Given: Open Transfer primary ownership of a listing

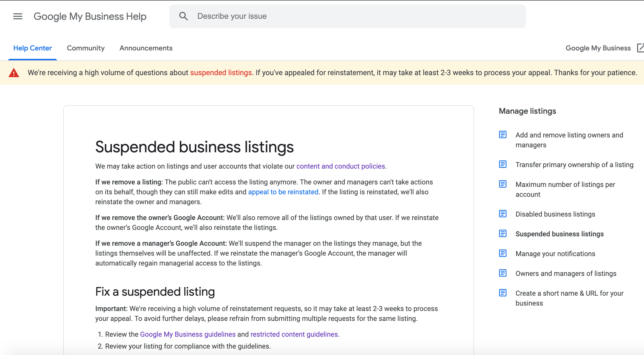Looking at the screenshot, I should (x=575, y=165).
